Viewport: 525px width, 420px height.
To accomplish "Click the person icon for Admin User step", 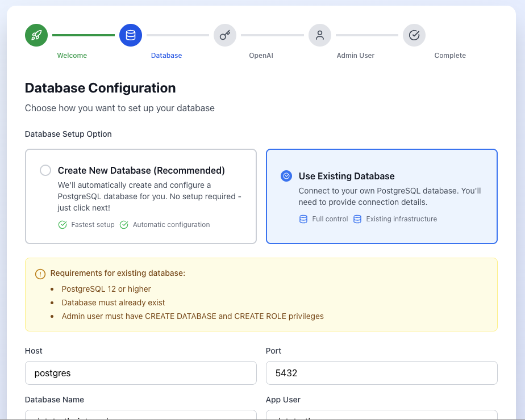I will point(320,35).
